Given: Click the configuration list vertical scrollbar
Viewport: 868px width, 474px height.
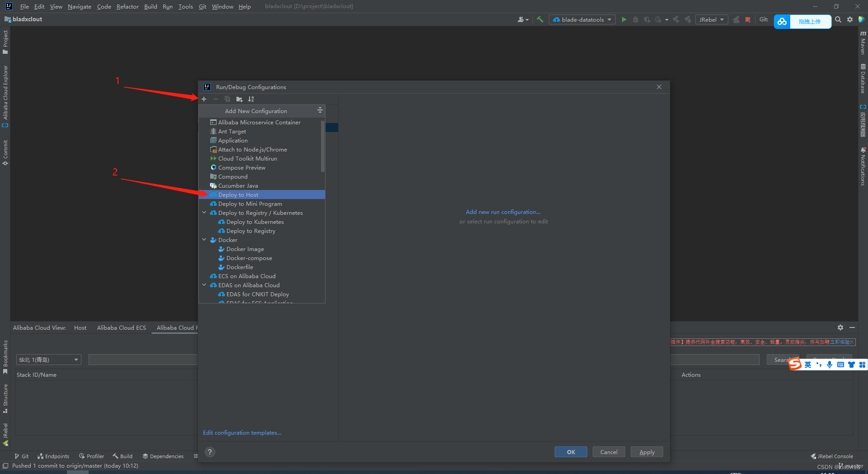Looking at the screenshot, I should (323, 146).
